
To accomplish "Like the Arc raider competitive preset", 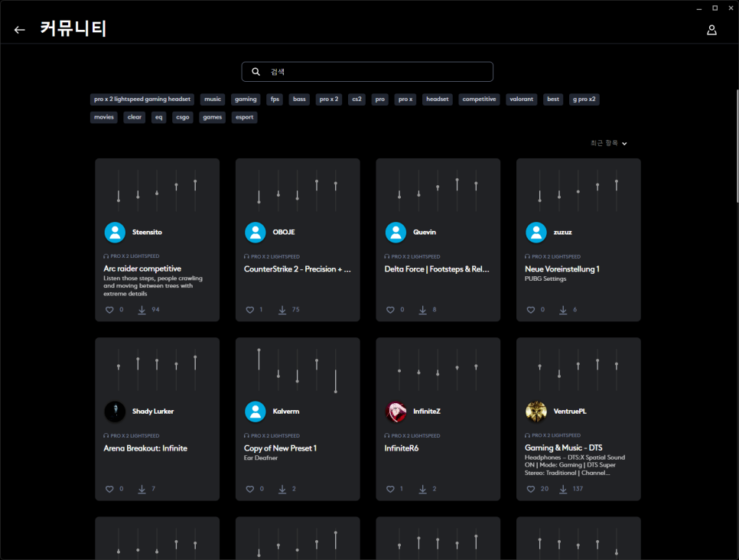I will tap(109, 310).
